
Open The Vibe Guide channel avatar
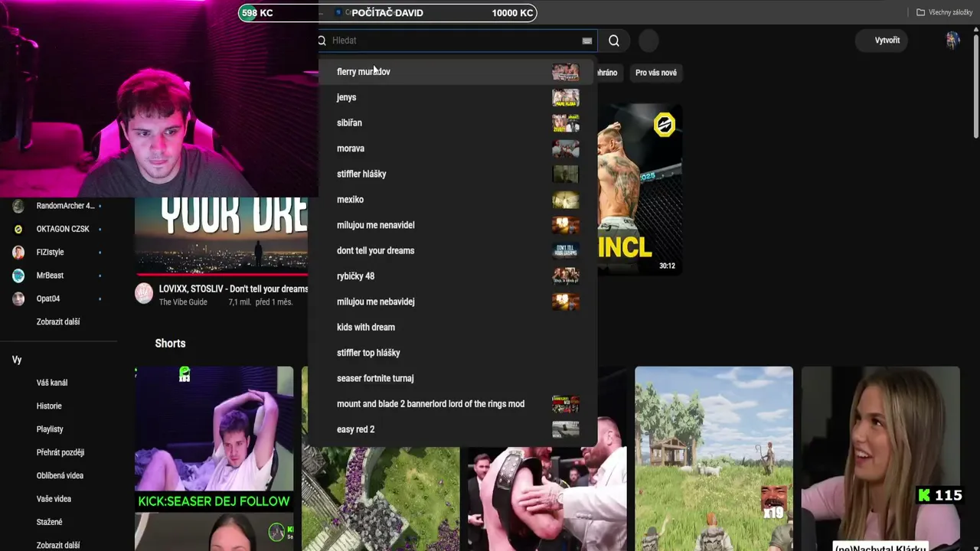pos(144,293)
